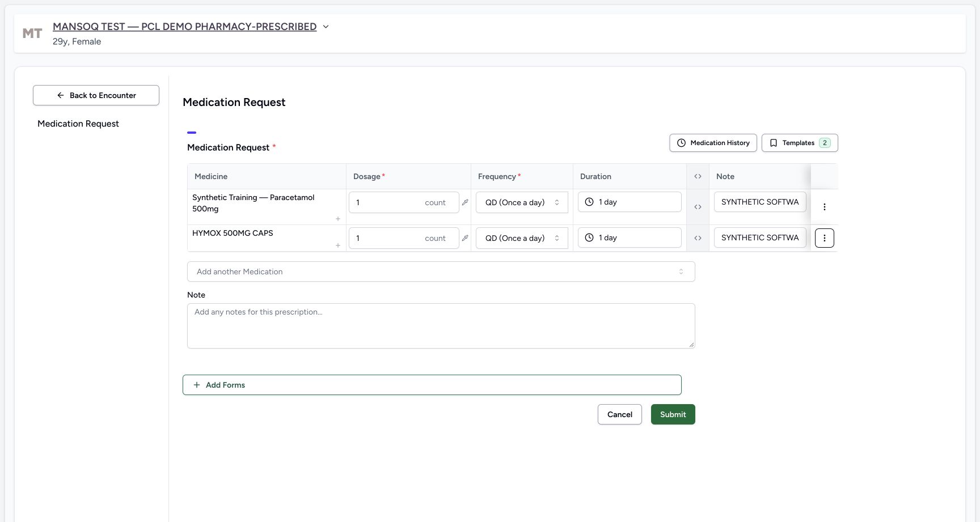Click the dosage field for HYMOX
This screenshot has width=980, height=522.
coord(403,238)
